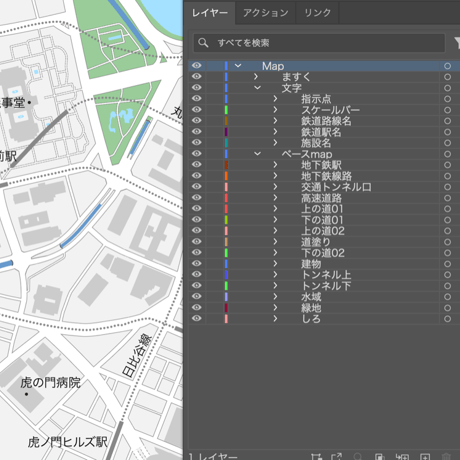The image size is (460, 460).
Task: Click the target circle for 鉄道駅名
Action: 447,132
